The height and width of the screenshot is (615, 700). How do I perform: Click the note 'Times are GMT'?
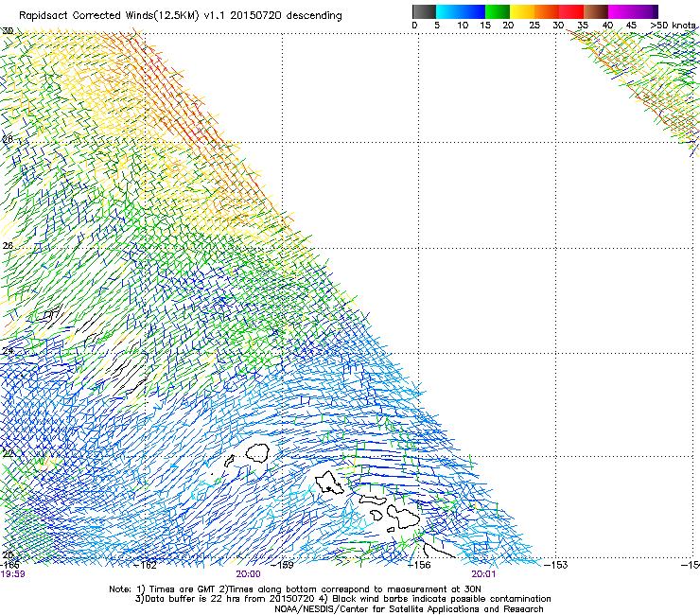pyautogui.click(x=183, y=589)
